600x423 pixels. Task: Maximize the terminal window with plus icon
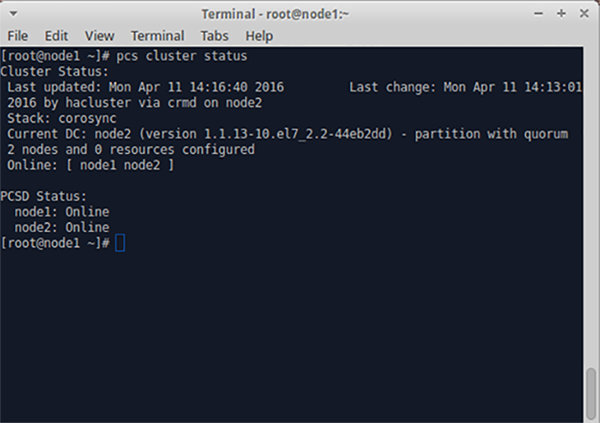coord(561,14)
